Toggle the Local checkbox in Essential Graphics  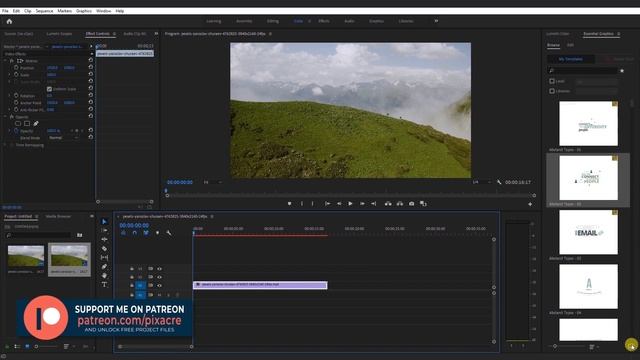pos(552,81)
